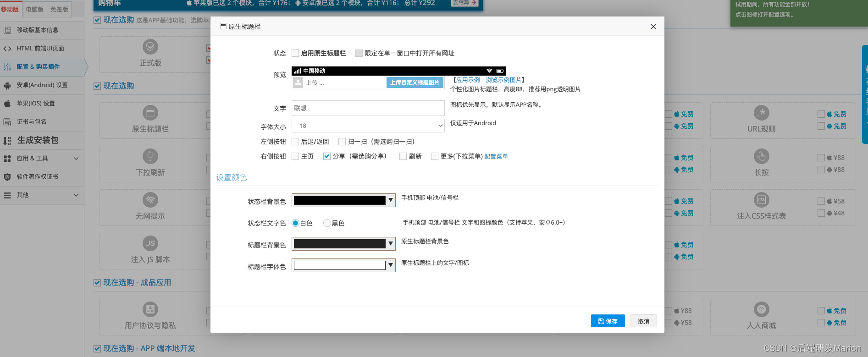
Task: Click the Android robot icon in sidebar
Action: point(7,85)
